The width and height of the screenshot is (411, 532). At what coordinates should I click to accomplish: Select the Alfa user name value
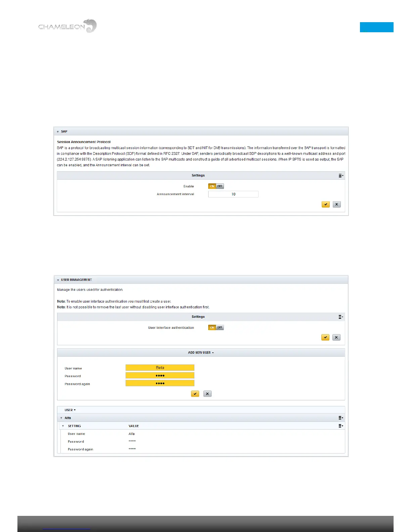(x=132, y=434)
